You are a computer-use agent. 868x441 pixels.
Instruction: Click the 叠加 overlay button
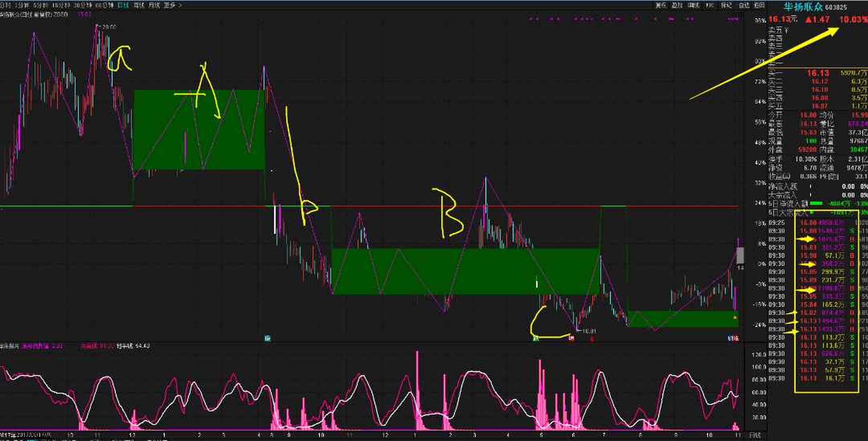[x=677, y=6]
